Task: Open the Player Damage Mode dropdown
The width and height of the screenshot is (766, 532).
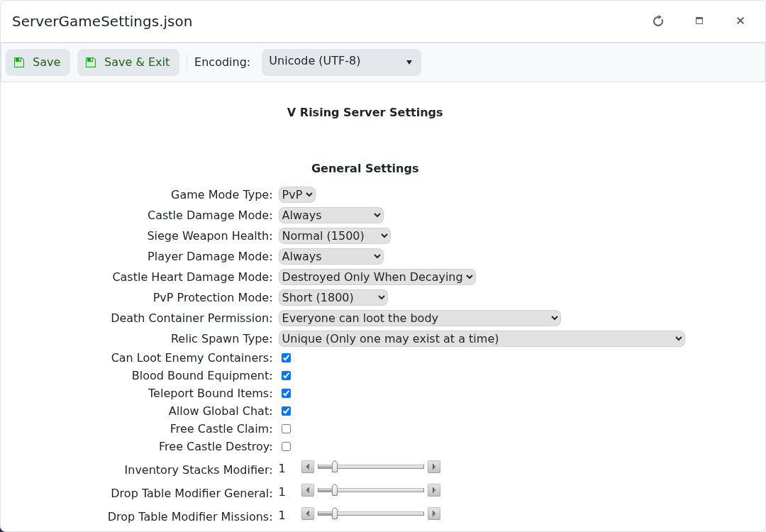Action: (x=331, y=256)
